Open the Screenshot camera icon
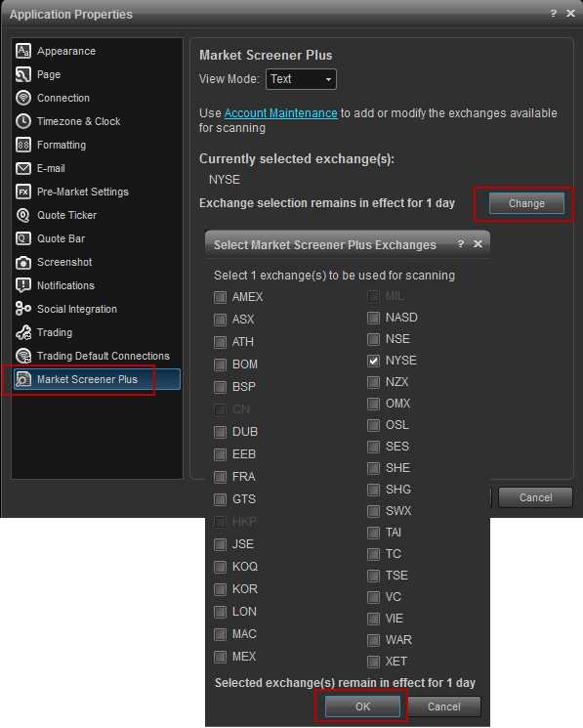 [23, 262]
